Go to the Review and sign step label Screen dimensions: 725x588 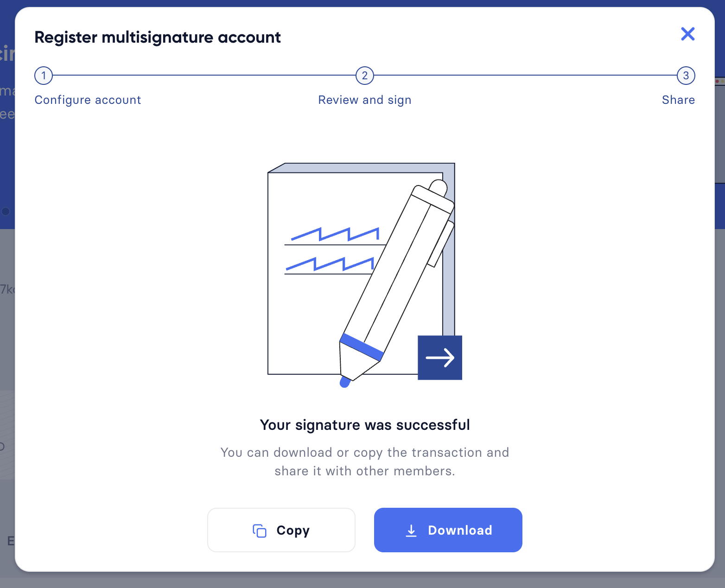point(365,100)
